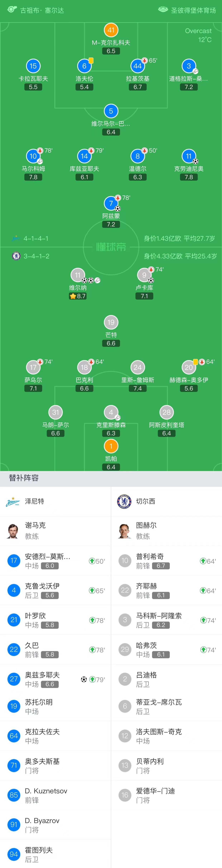Open substitute 哈弗茨 row

click(x=166, y=649)
